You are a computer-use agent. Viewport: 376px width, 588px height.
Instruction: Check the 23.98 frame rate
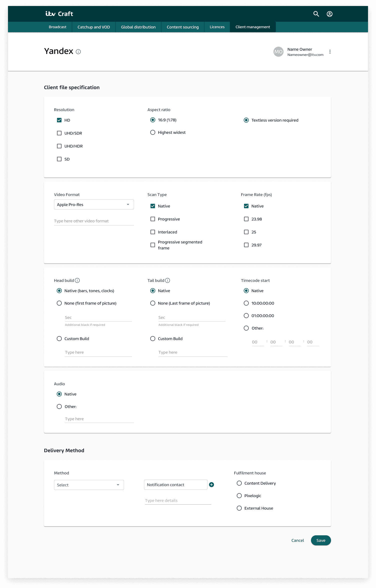(246, 219)
